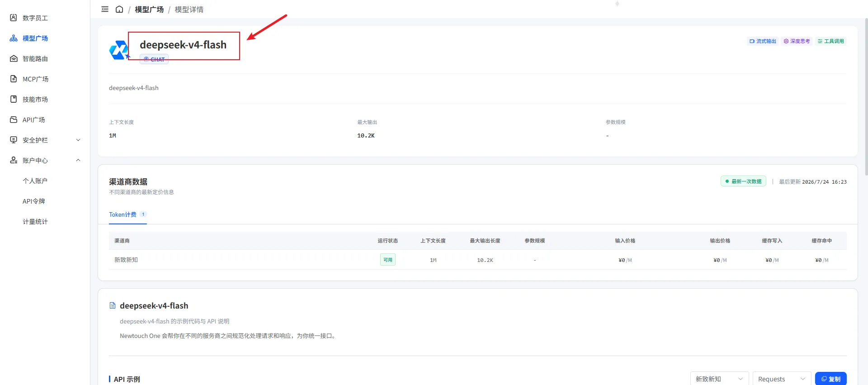Click the 运行状态 column header

(388, 241)
